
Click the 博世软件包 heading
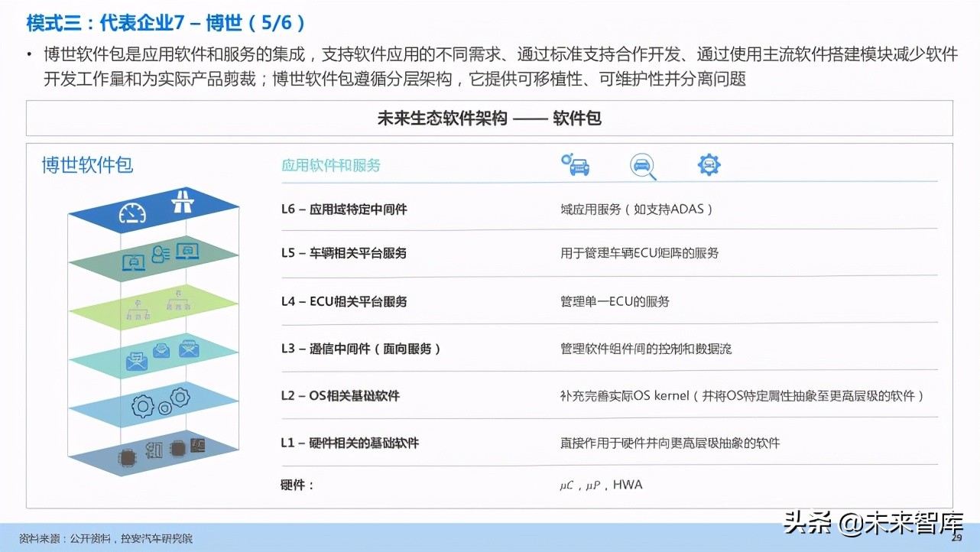87,165
